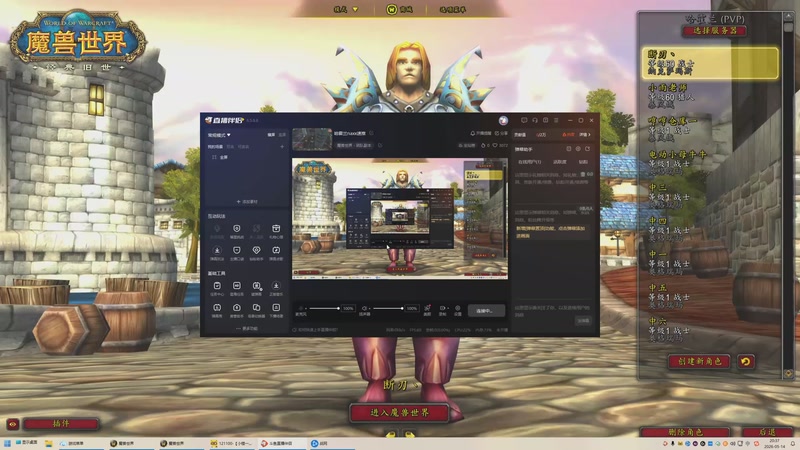The image size is (800, 450).
Task: Open the headset support icon in title bar
Action: coord(535,120)
